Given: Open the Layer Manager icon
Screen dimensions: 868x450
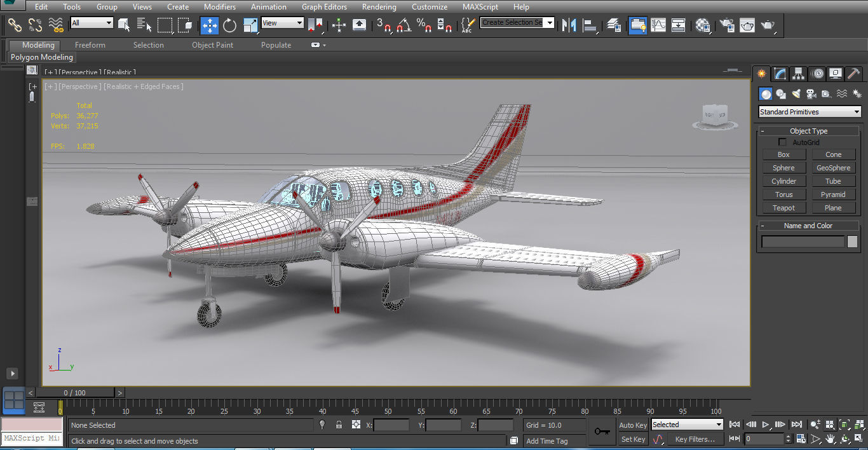Looking at the screenshot, I should 614,25.
